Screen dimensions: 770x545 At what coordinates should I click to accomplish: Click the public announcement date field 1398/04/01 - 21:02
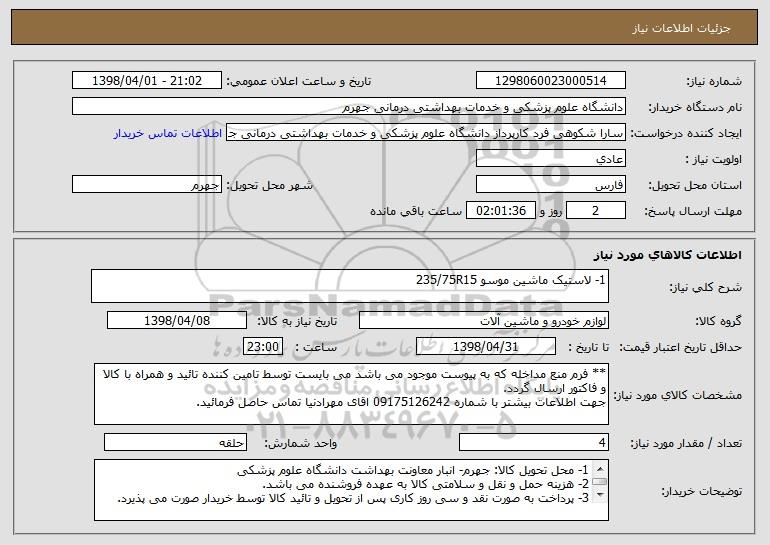point(147,81)
